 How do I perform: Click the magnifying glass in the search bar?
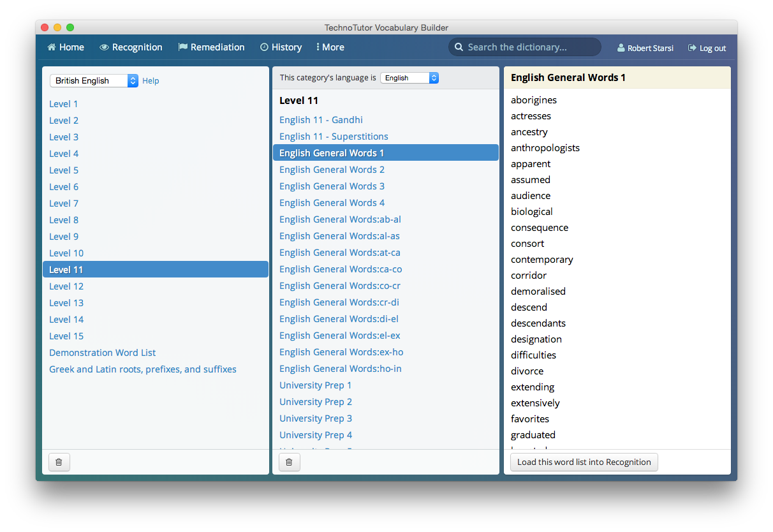point(459,47)
